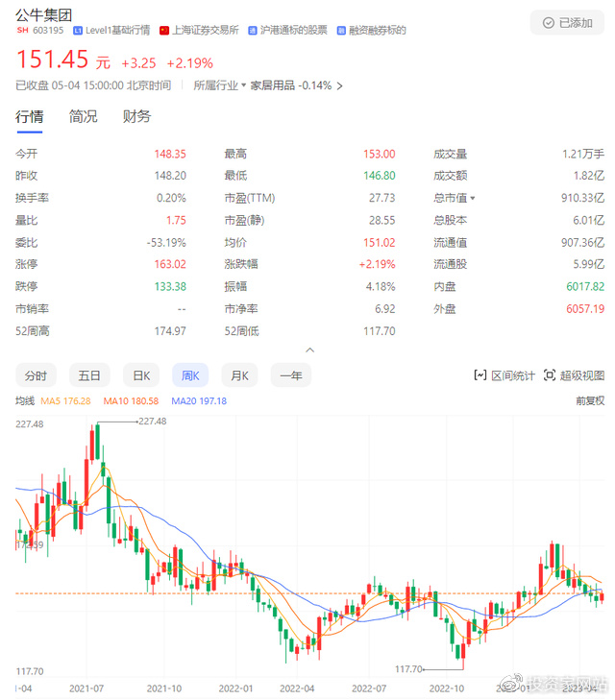The image size is (615, 700).
Task: Click the 今开 value 148.35
Action: pyautogui.click(x=170, y=154)
